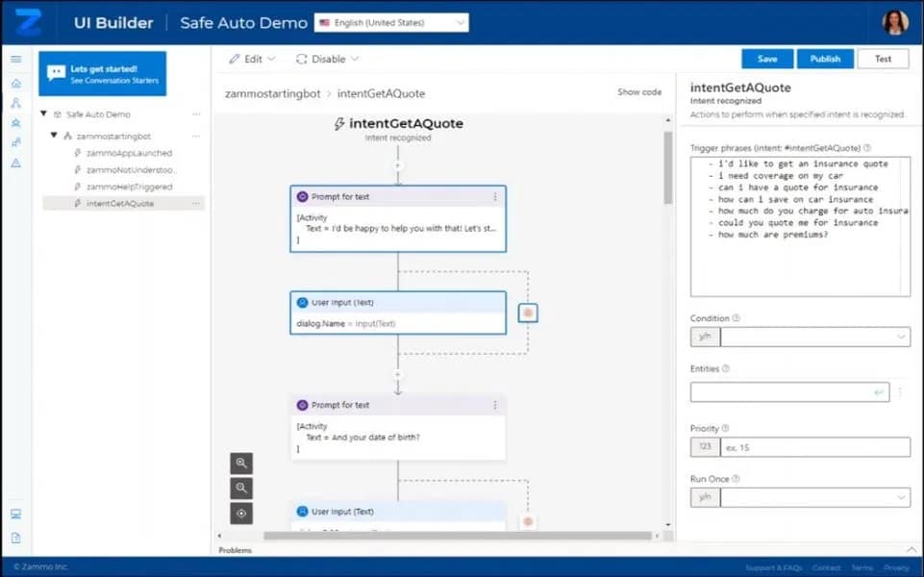Click the Publish button

click(825, 59)
